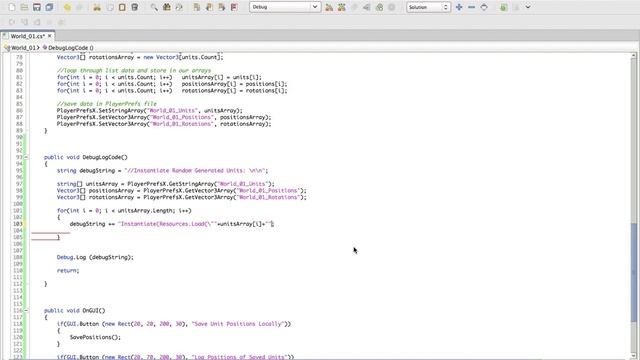Screen dimensions: 640x360
Task: Click the "return;" statement
Action: [x=68, y=271]
